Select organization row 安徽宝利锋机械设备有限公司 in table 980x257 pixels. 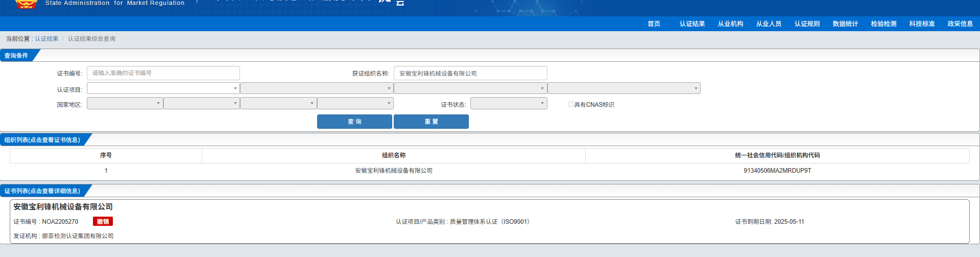394,171
